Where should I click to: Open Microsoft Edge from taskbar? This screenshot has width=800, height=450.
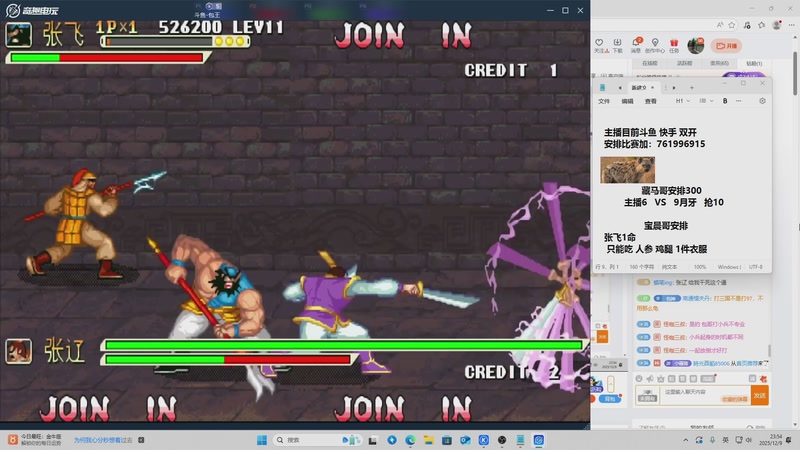click(x=410, y=440)
